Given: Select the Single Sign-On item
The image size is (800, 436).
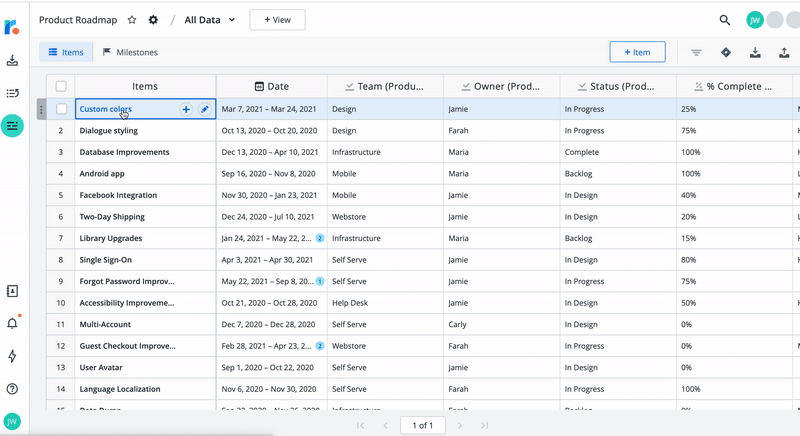Looking at the screenshot, I should 106,260.
